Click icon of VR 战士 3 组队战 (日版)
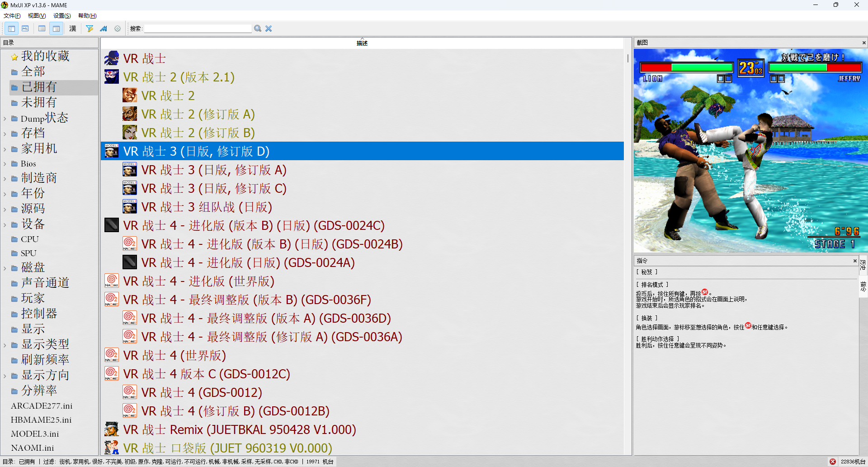Viewport: 868px width, 467px height. 130,207
